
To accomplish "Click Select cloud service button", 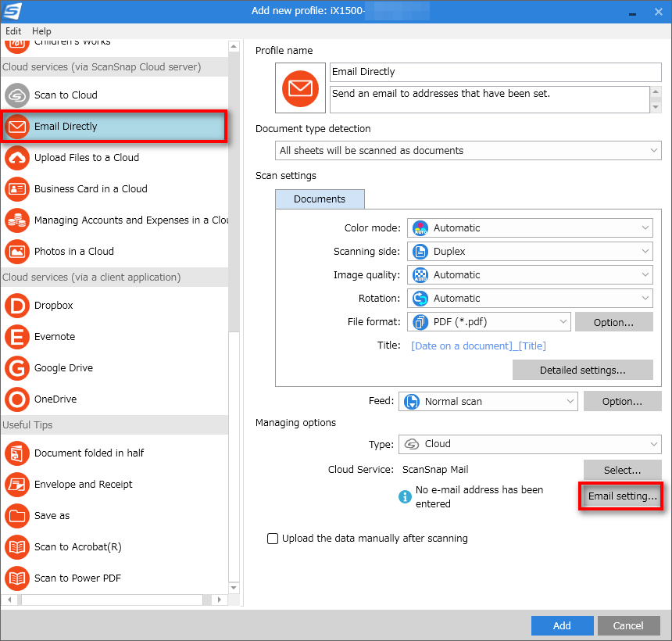I will point(622,471).
